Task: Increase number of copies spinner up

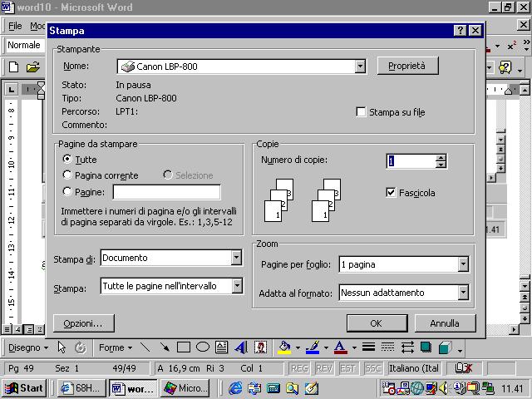Action: 441,157
